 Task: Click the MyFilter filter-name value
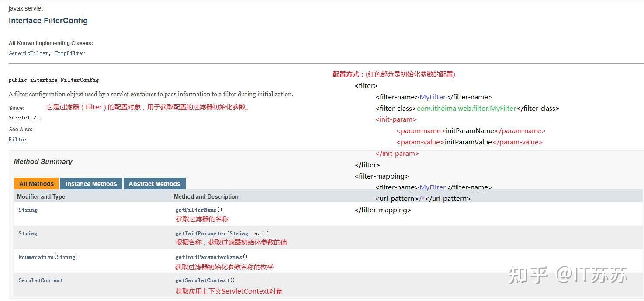click(x=432, y=97)
